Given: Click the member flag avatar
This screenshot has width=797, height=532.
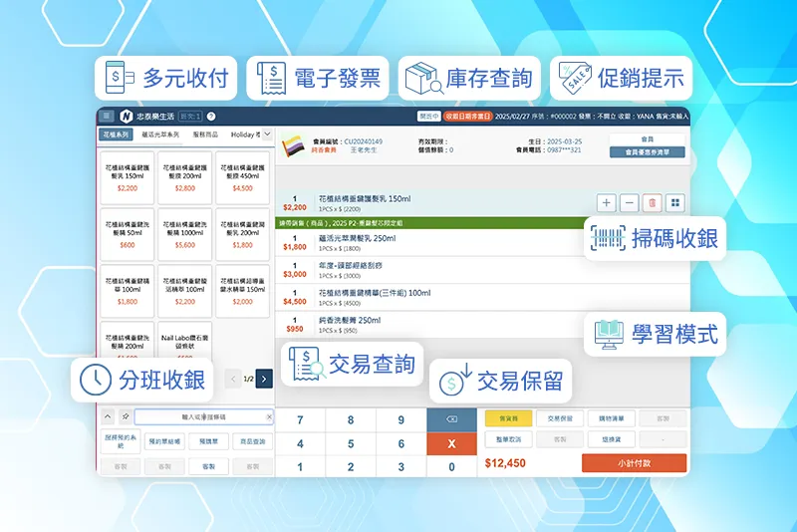Looking at the screenshot, I should coord(293,146).
